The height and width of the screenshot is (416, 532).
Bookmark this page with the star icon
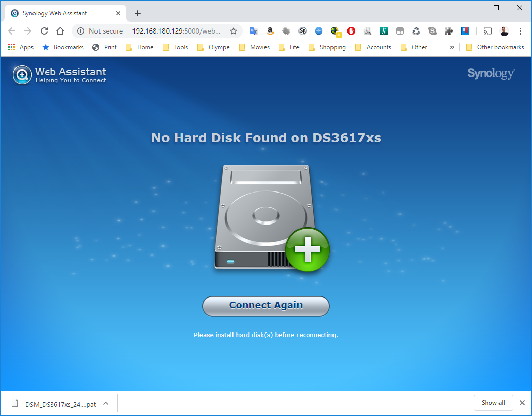(x=234, y=31)
